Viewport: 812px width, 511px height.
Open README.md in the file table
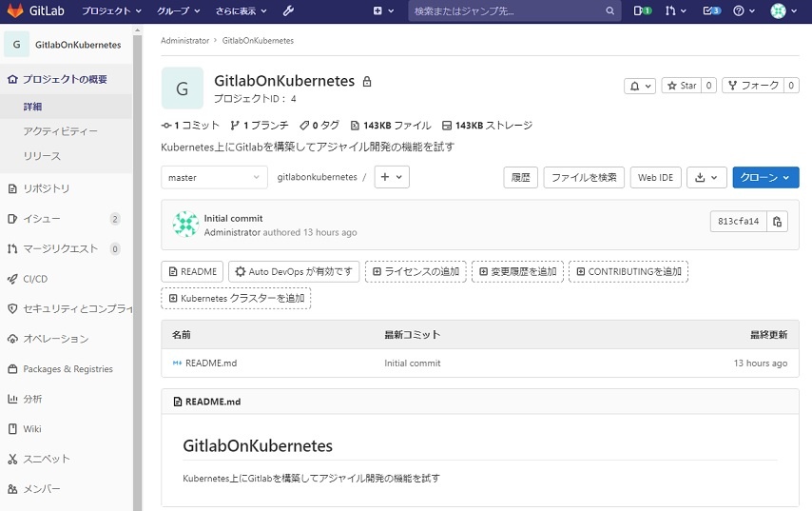[211, 364]
